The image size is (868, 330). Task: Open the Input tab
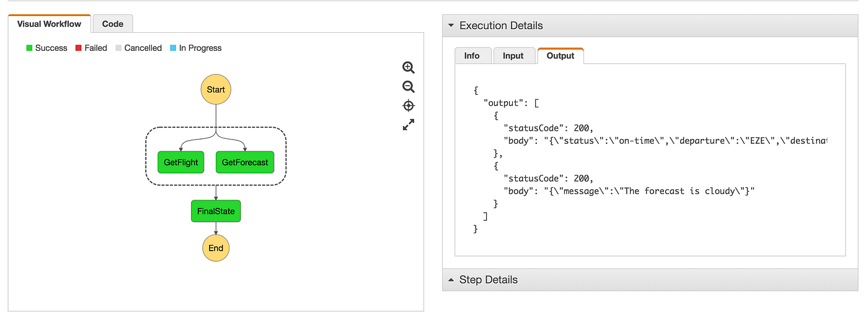pyautogui.click(x=513, y=56)
